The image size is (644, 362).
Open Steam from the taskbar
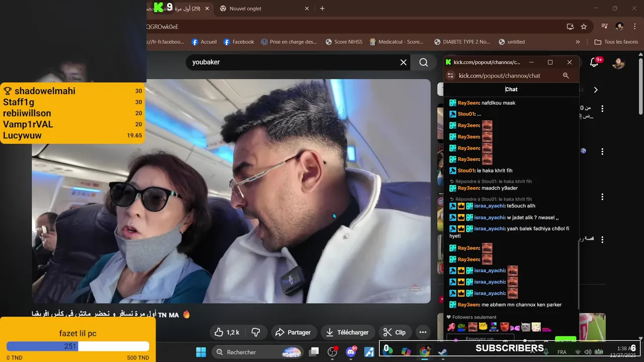[443, 352]
